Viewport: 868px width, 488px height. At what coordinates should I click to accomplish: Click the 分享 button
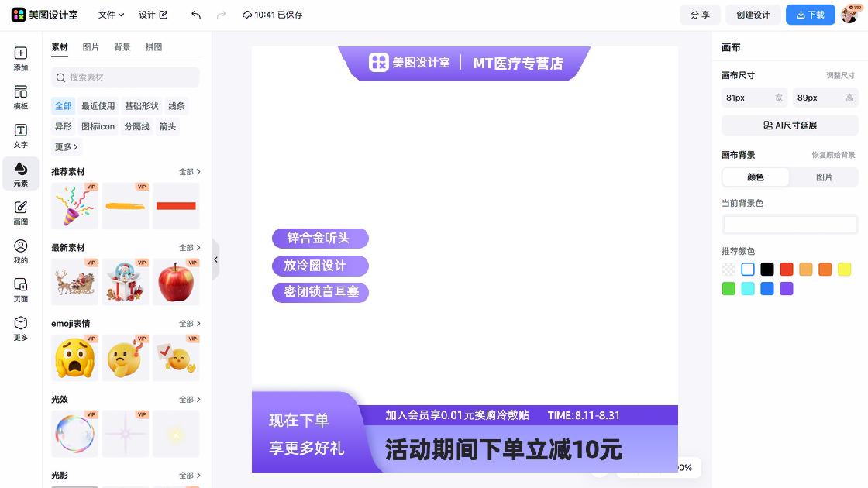pos(700,15)
